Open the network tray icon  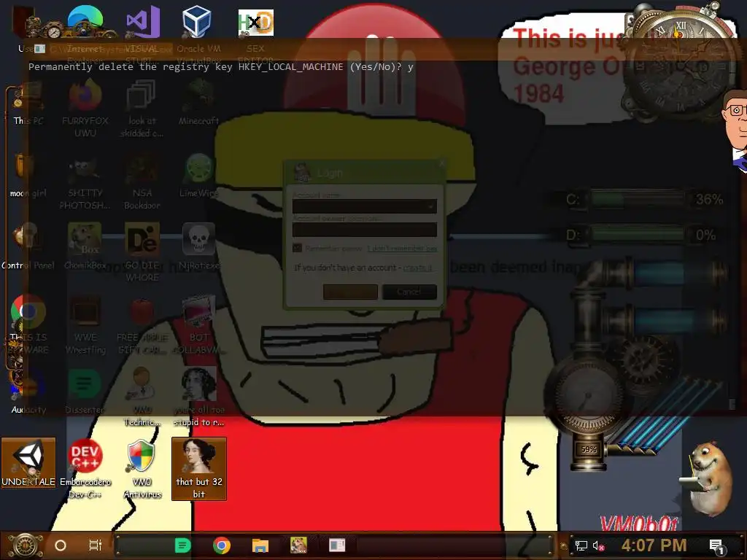click(x=581, y=545)
